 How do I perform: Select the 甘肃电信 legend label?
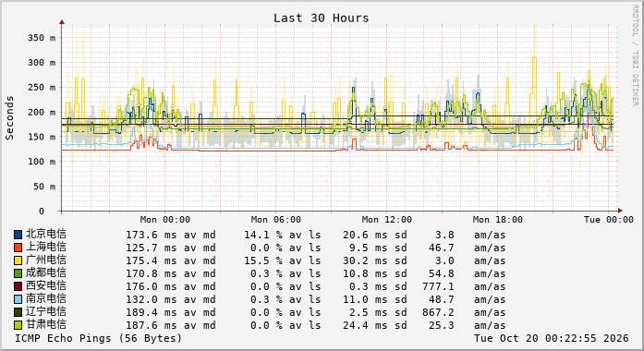[46, 324]
